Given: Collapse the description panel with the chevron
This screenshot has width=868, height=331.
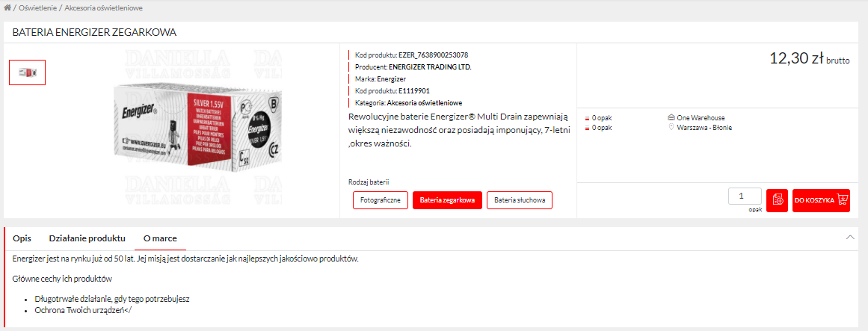Looking at the screenshot, I should (x=850, y=237).
